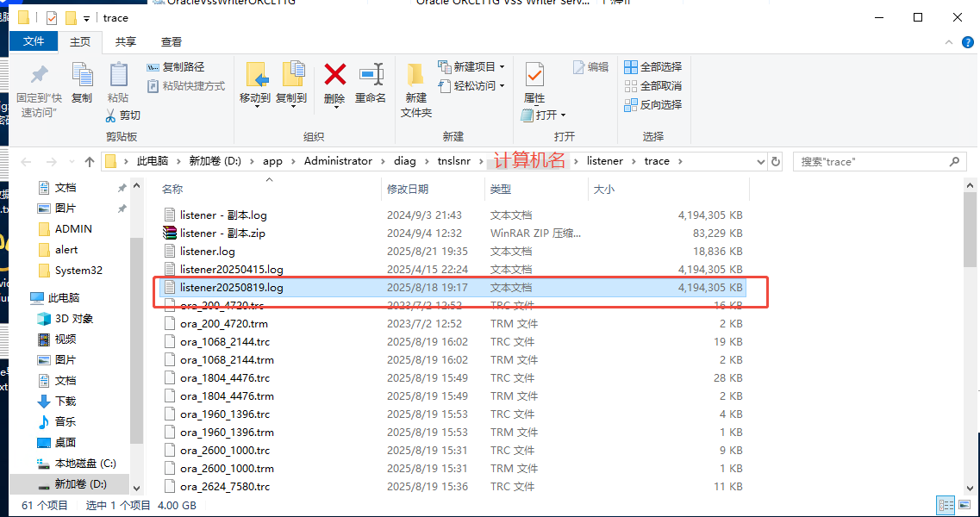Go up one folder level

pyautogui.click(x=90, y=162)
